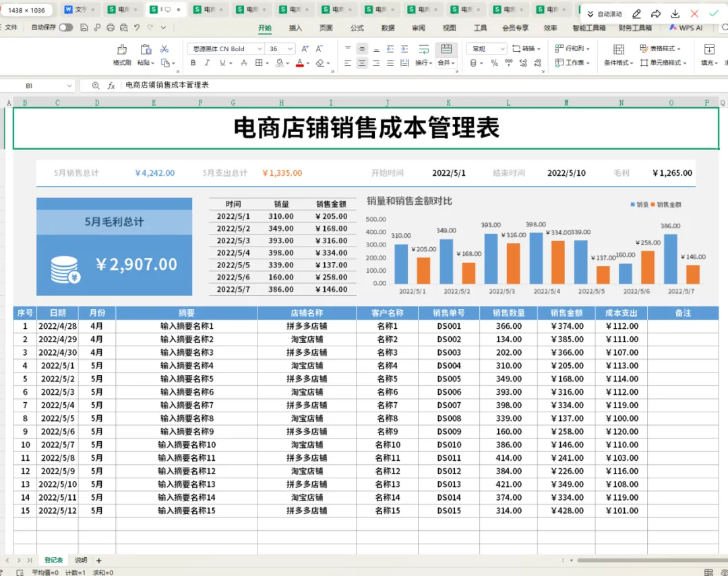
Task: Click the fx Insert Function icon
Action: (x=111, y=86)
